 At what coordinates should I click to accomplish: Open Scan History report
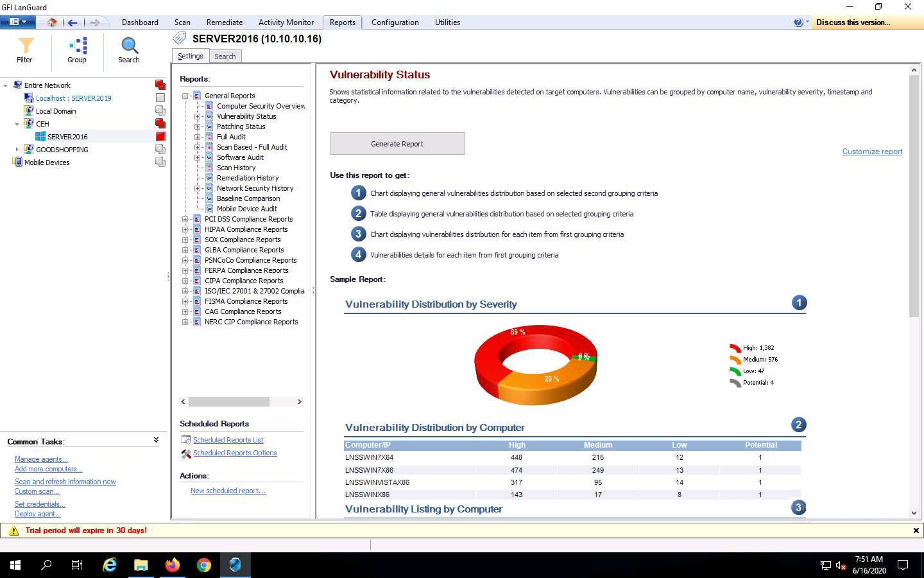pyautogui.click(x=236, y=168)
